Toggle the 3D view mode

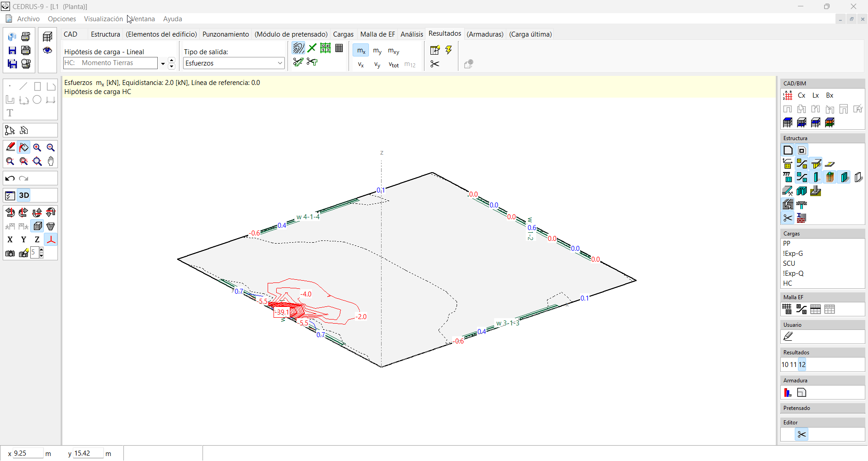[x=24, y=195]
